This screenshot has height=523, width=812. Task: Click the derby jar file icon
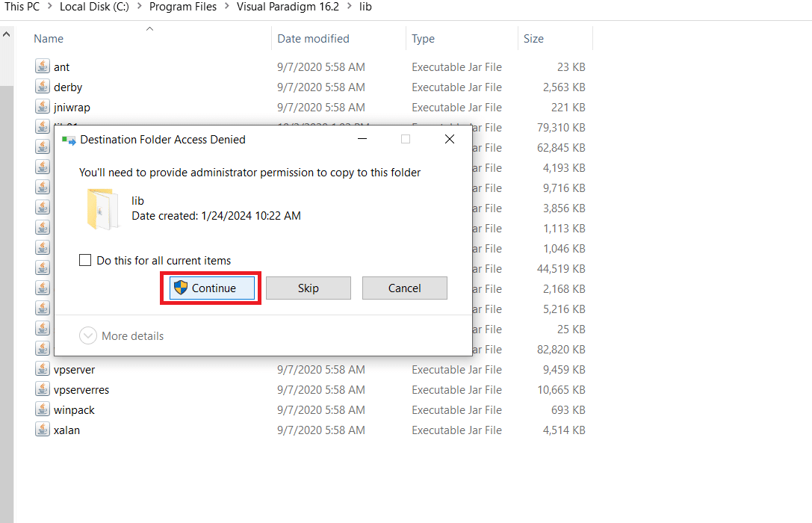(43, 87)
